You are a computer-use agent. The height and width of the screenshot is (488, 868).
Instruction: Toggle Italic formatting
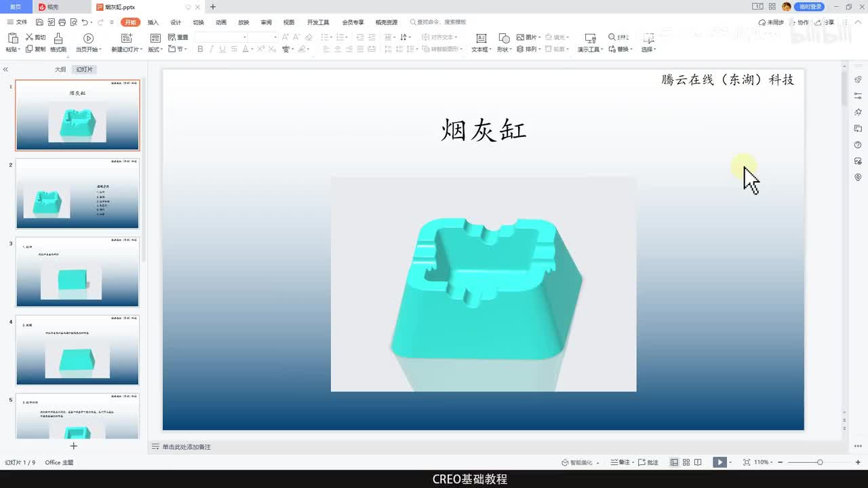tap(211, 49)
